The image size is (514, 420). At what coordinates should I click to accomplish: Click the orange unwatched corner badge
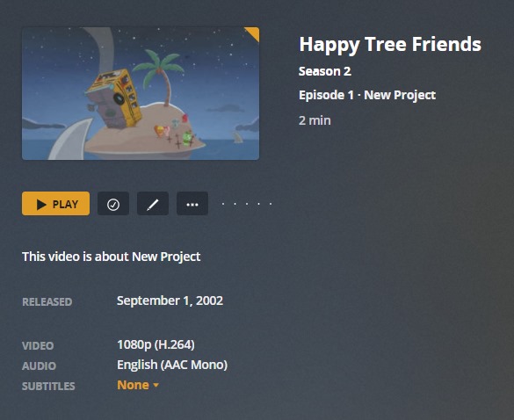coord(254,33)
